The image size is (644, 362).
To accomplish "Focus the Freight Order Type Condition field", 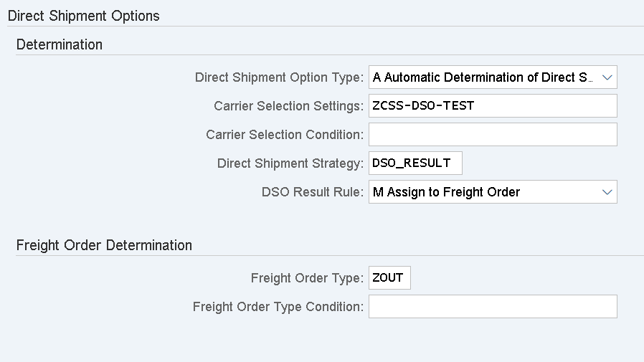I will (x=492, y=307).
